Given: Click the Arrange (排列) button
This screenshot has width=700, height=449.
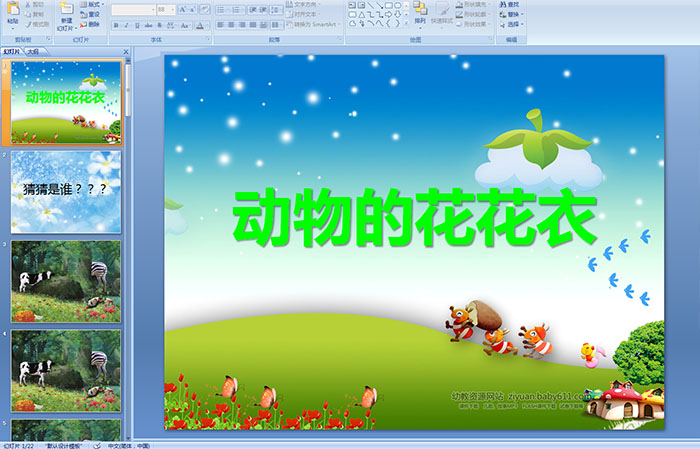Looking at the screenshot, I should (420, 13).
